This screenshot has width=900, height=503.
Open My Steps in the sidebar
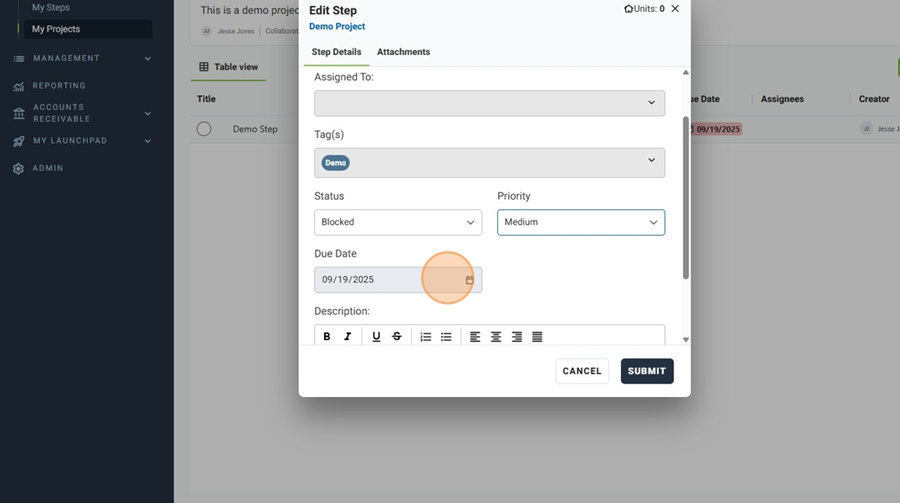point(51,7)
